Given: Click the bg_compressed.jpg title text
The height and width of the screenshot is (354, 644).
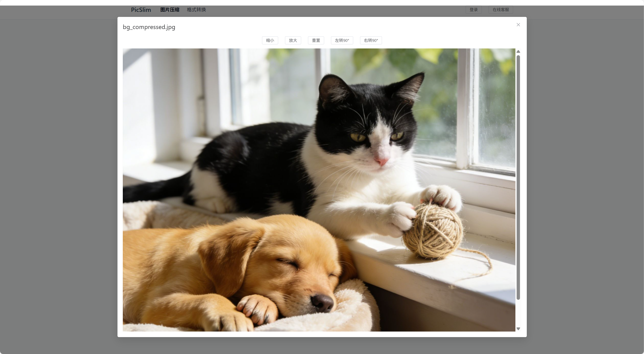Looking at the screenshot, I should 149,27.
